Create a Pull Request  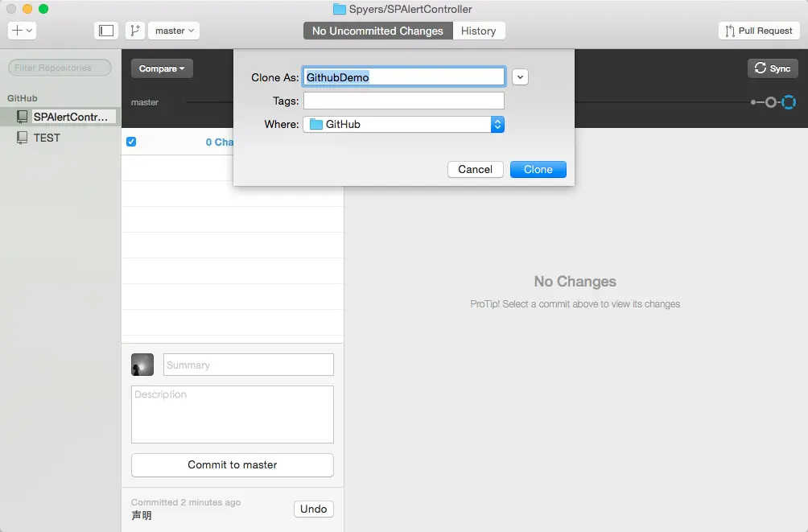pyautogui.click(x=759, y=31)
